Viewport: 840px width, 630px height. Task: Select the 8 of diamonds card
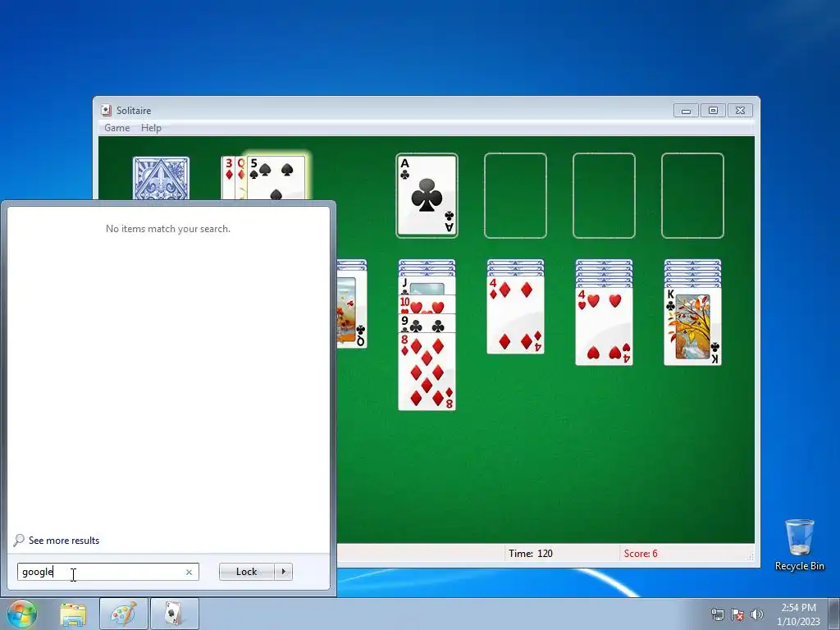click(x=427, y=372)
